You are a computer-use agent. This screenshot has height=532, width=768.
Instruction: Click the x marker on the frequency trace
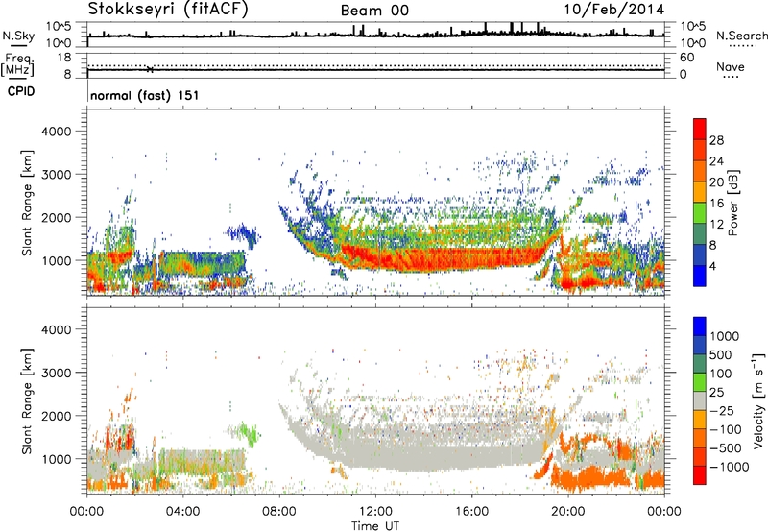pos(150,69)
